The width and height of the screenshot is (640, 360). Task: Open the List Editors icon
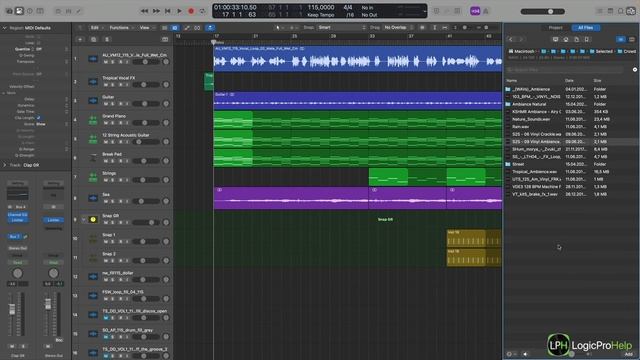click(599, 11)
